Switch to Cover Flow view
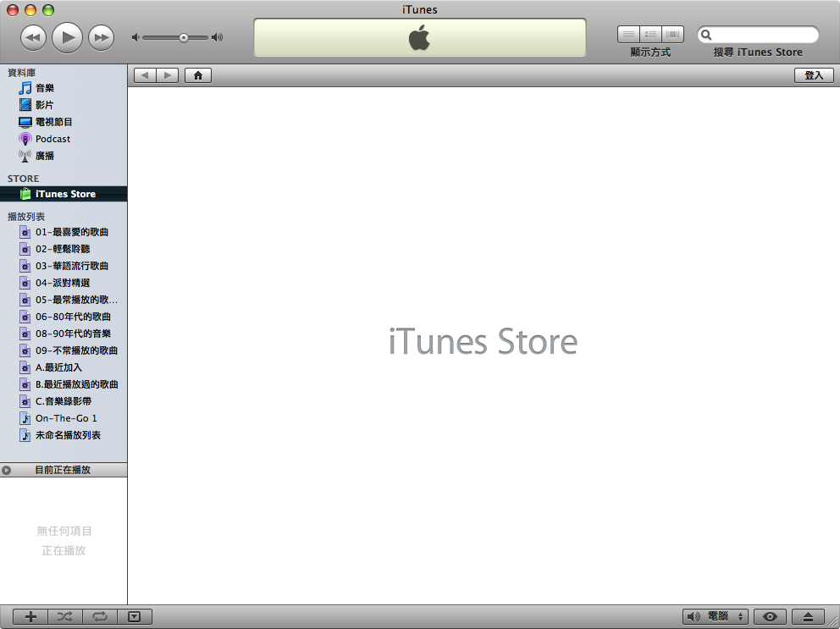 point(673,35)
